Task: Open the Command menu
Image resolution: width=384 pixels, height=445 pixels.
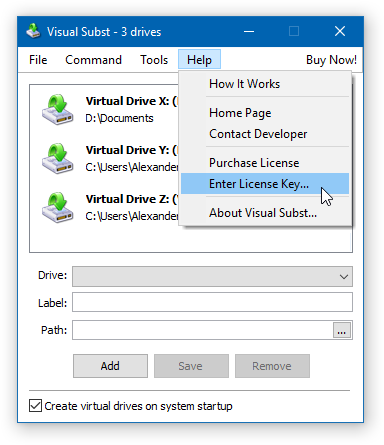Action: point(93,60)
